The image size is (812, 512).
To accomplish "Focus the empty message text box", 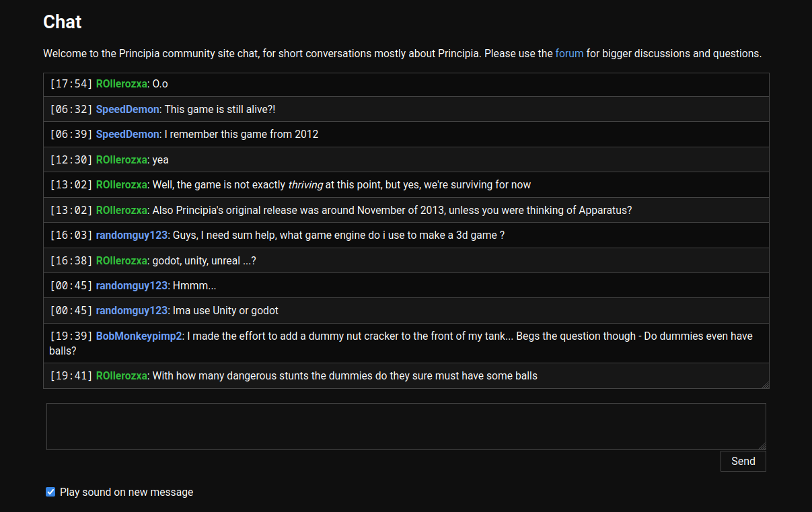I will pyautogui.click(x=406, y=426).
